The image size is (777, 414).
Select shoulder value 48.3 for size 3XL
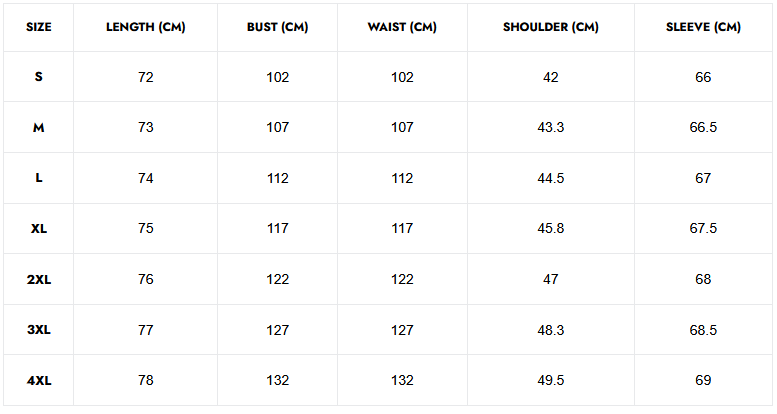tap(551, 330)
